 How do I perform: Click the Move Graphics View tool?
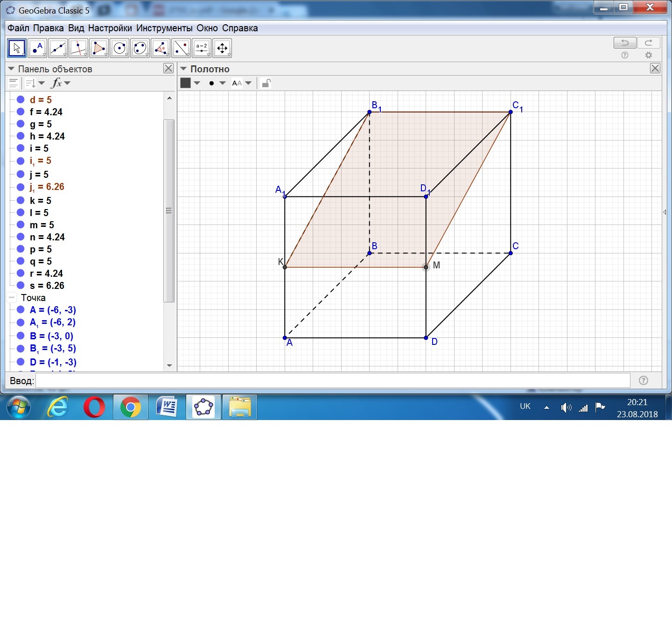click(222, 48)
